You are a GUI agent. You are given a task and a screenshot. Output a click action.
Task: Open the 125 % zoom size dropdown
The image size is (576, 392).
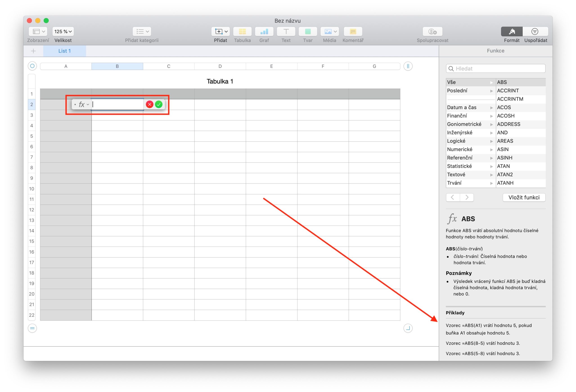pos(63,31)
